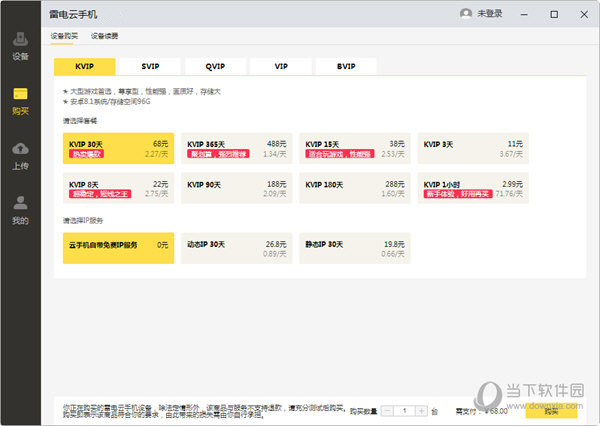Image resolution: width=600 pixels, height=426 pixels.
Task: Close the 雷电云手机 window
Action: pyautogui.click(x=584, y=15)
